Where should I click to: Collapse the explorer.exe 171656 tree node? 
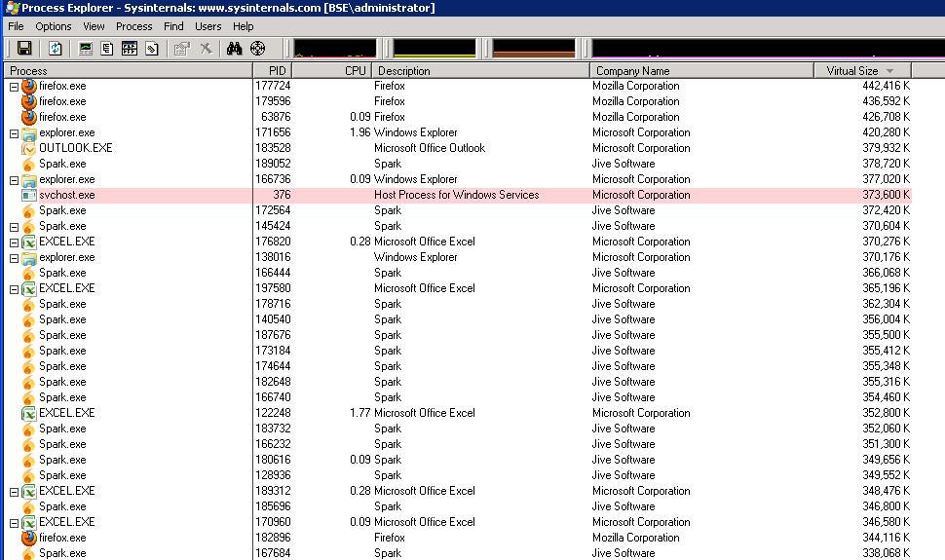click(14, 133)
